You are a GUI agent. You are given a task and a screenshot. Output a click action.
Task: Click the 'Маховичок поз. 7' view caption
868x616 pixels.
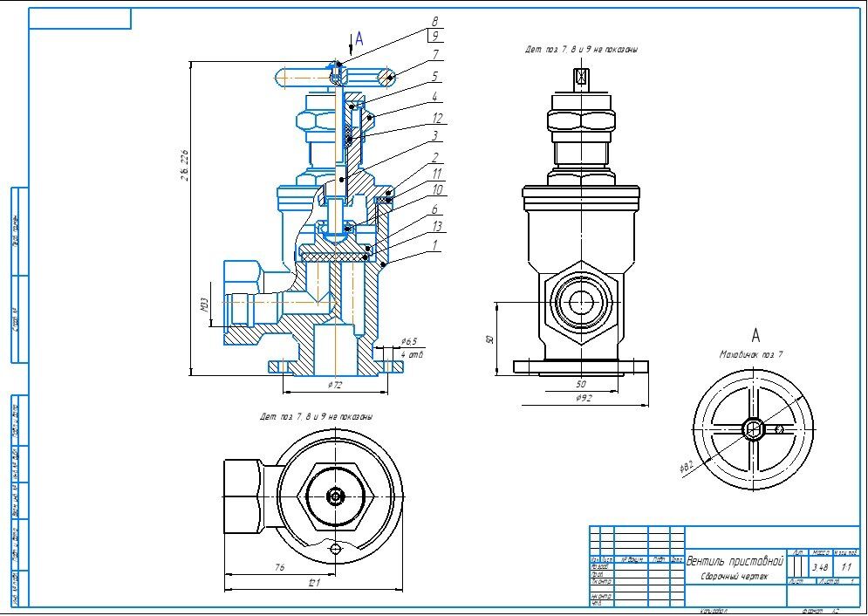coord(750,354)
